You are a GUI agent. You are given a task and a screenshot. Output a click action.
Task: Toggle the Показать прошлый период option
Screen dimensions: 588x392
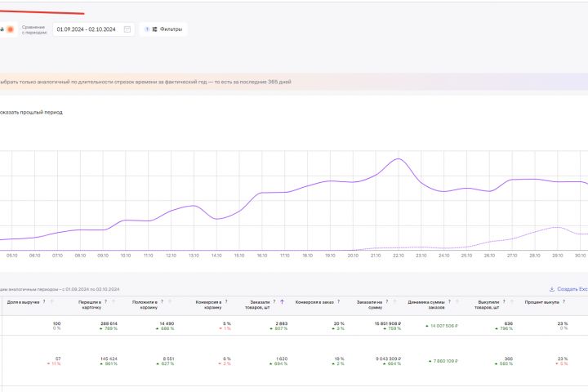(31, 112)
